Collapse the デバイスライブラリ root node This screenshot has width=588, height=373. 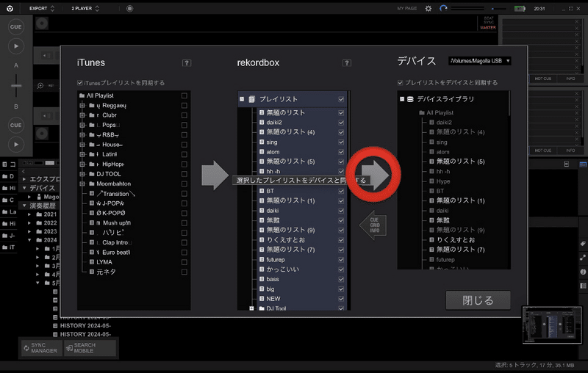pos(402,99)
